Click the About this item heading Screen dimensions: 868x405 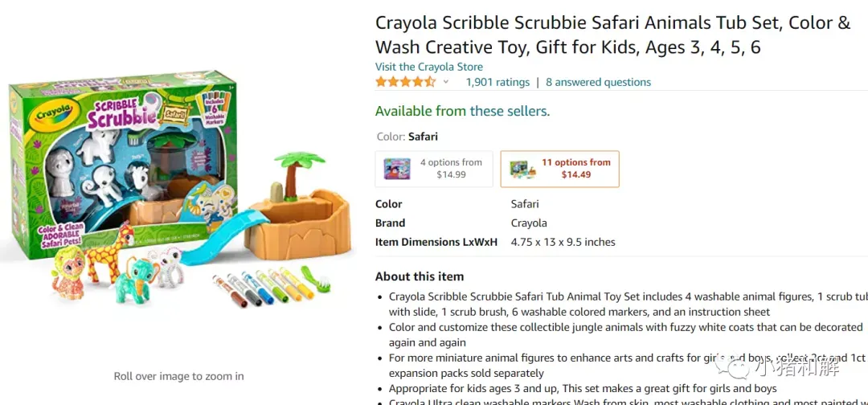[420, 276]
